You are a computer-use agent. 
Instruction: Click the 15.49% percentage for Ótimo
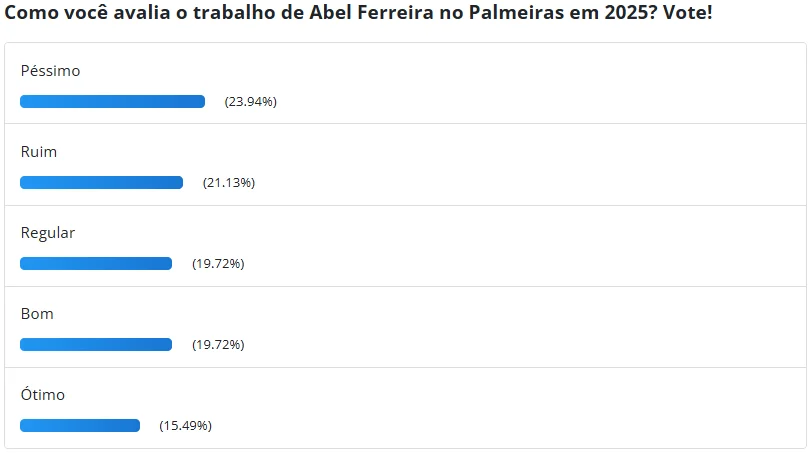185,426
